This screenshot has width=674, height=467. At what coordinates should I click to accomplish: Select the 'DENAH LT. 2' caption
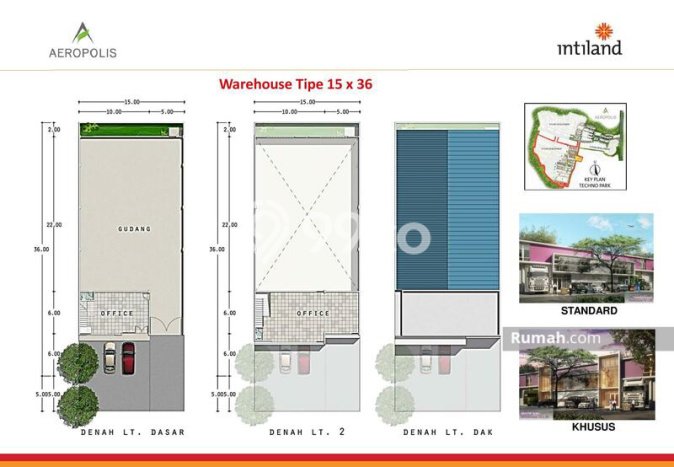point(307,432)
